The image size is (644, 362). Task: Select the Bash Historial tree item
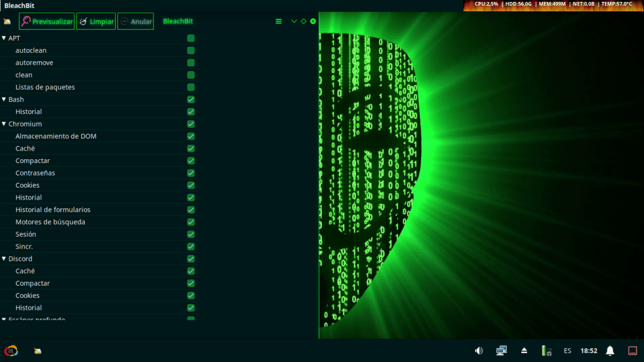pos(29,112)
